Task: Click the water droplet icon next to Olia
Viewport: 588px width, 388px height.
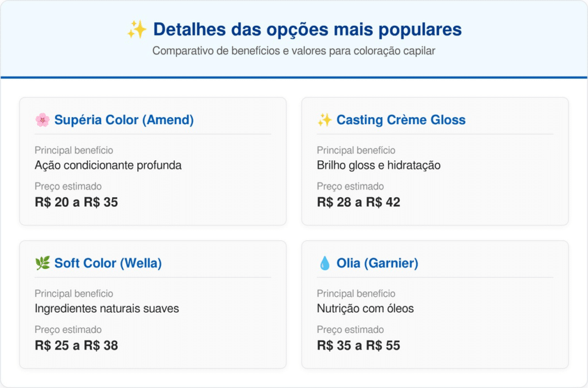Action: 324,263
